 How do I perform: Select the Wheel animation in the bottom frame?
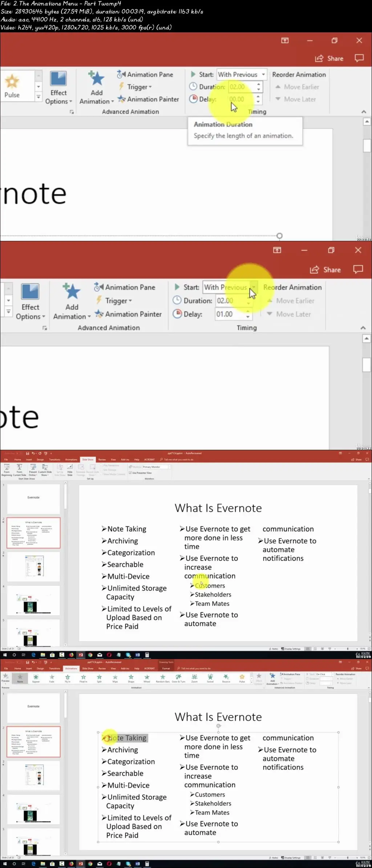[147, 678]
